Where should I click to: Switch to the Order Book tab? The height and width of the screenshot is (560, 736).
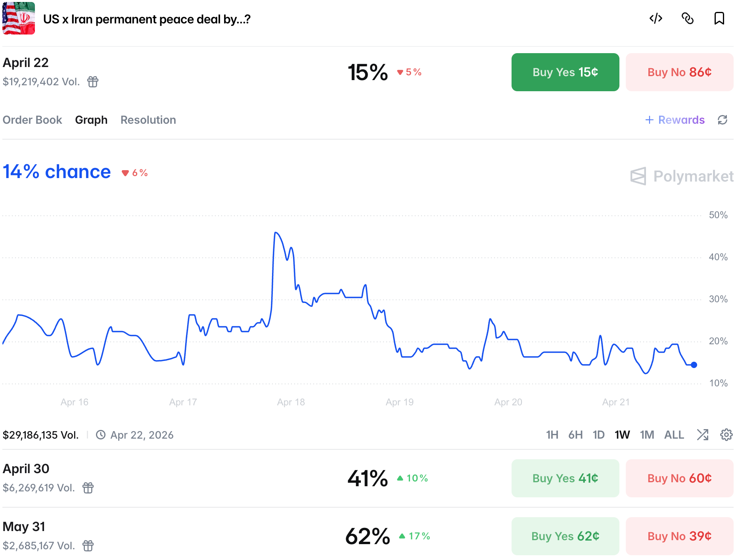pyautogui.click(x=33, y=120)
